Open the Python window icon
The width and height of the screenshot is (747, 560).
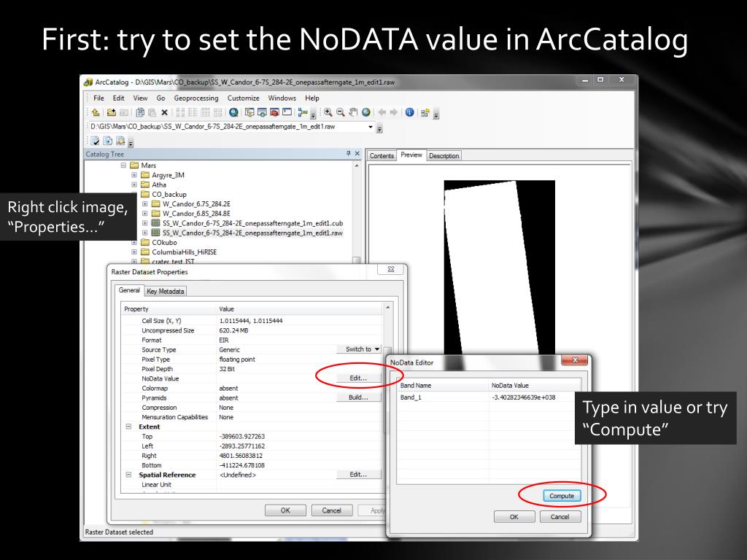coord(287,112)
